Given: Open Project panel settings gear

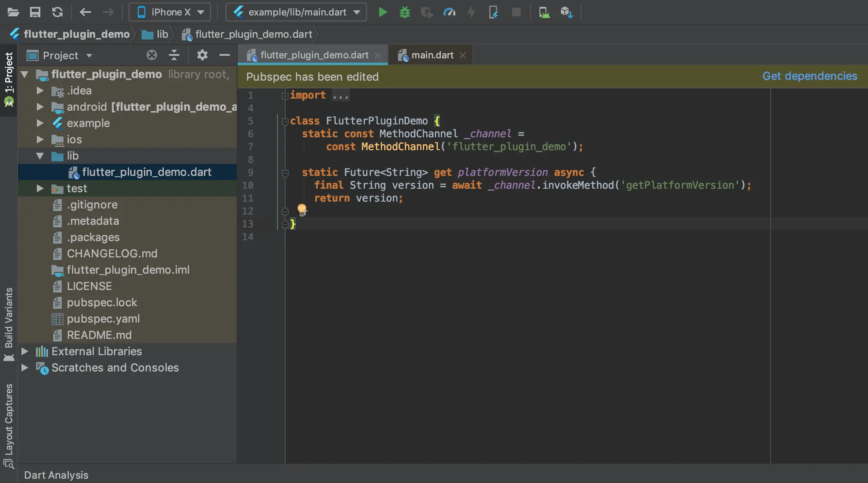Looking at the screenshot, I should point(202,55).
